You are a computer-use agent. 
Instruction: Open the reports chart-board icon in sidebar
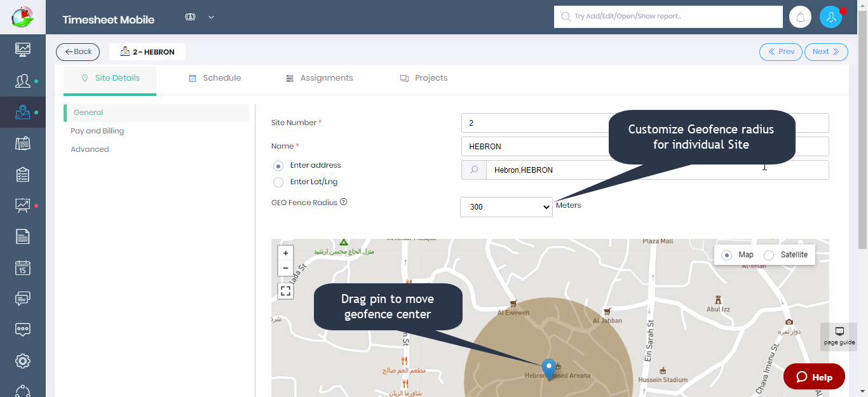pyautogui.click(x=23, y=205)
